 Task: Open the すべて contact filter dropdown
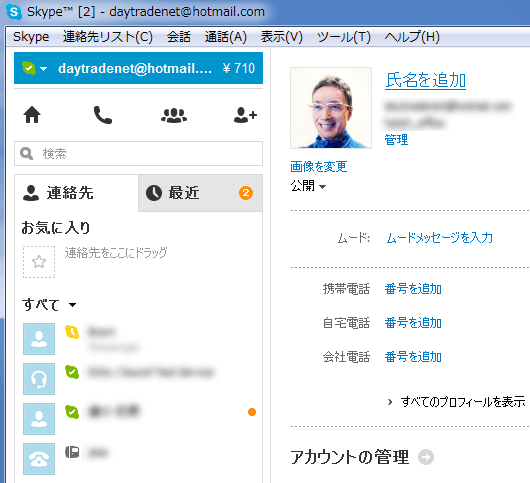click(x=72, y=305)
